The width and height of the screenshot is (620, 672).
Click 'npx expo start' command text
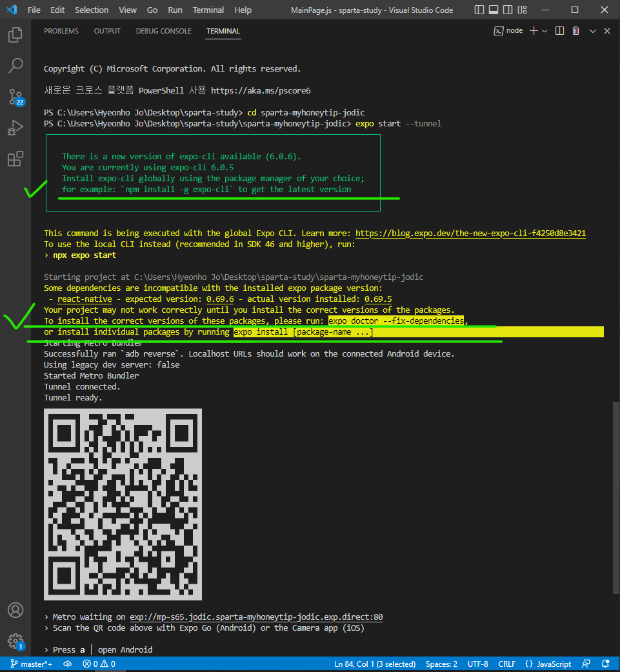pos(85,255)
